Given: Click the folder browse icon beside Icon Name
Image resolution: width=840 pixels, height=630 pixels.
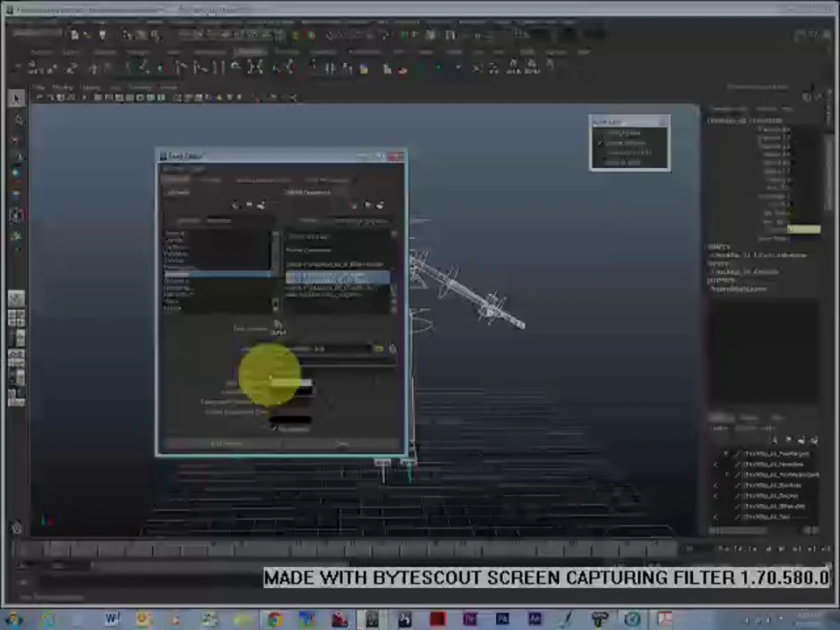Looking at the screenshot, I should (379, 349).
